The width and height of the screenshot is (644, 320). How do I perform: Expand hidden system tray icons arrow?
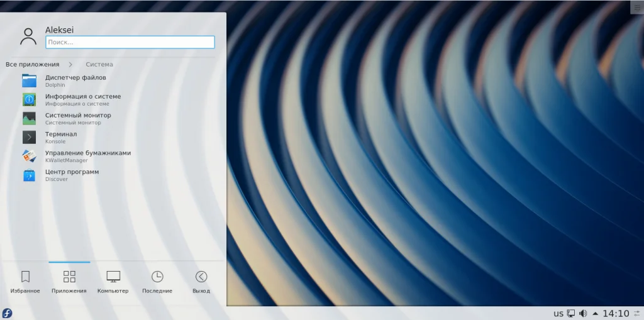pos(595,314)
